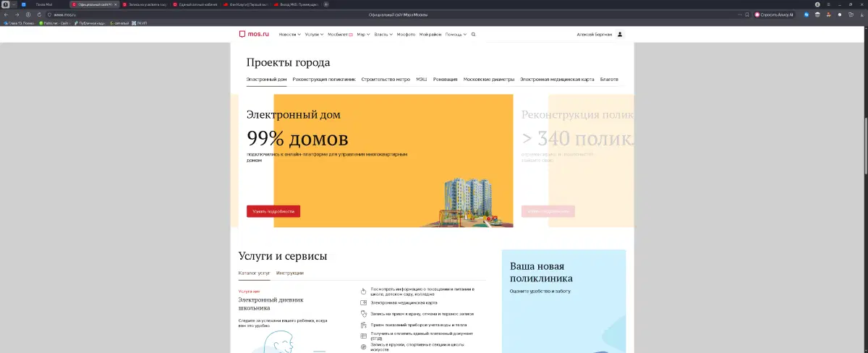This screenshot has height=353, width=868.
Task: Click the faded Реконструкция поликлиник next slide
Action: pos(577,161)
